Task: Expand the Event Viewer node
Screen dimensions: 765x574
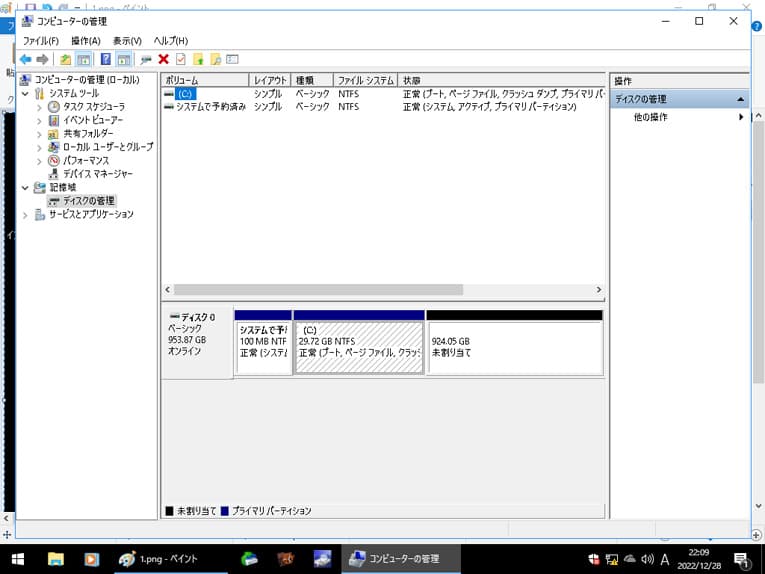Action: point(40,120)
